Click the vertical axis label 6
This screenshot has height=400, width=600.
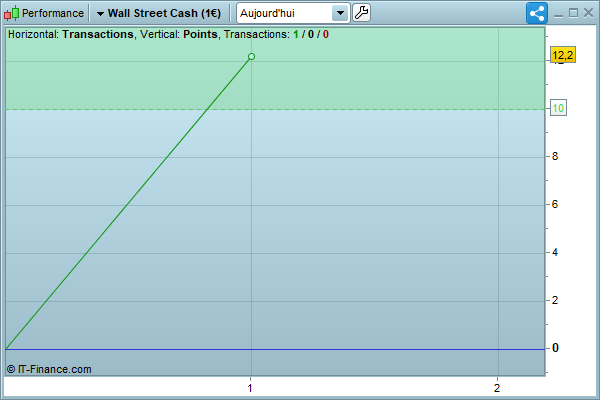555,204
